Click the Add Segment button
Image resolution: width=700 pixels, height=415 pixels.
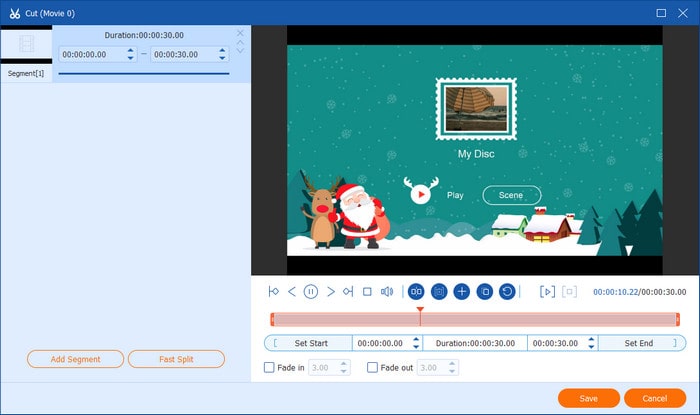point(76,358)
